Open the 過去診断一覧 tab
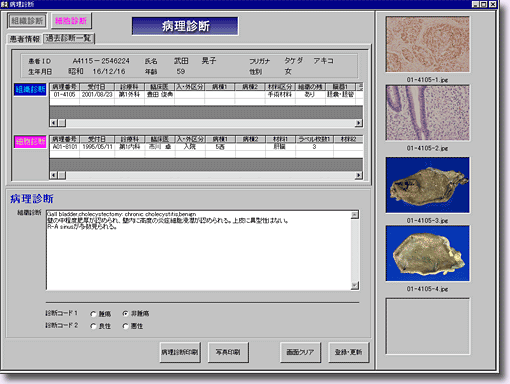This screenshot has height=384, width=510. (69, 38)
